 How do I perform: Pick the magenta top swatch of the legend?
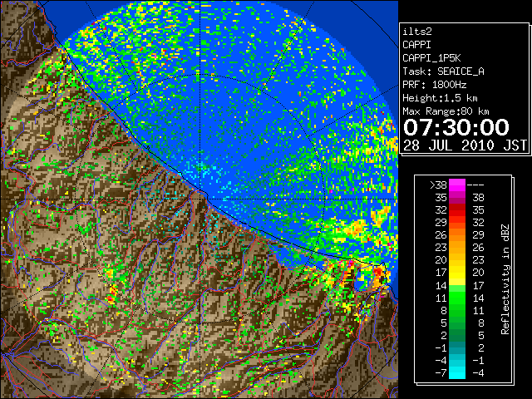click(457, 185)
